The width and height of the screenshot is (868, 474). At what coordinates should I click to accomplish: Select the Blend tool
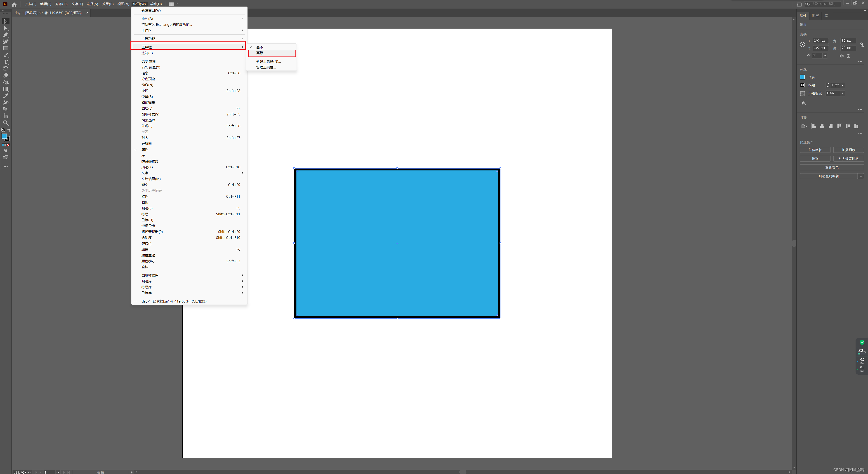pyautogui.click(x=6, y=109)
